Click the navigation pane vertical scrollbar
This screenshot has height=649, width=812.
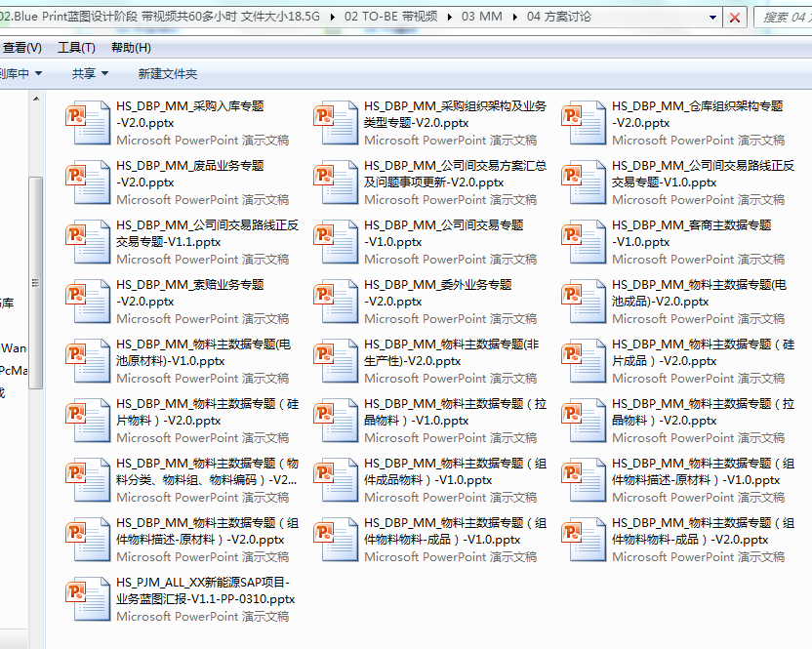[36, 283]
